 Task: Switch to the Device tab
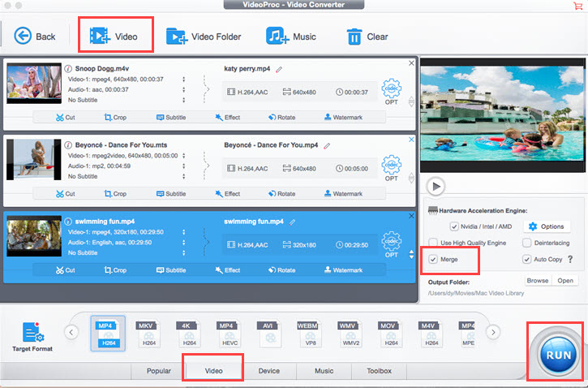[x=269, y=371]
